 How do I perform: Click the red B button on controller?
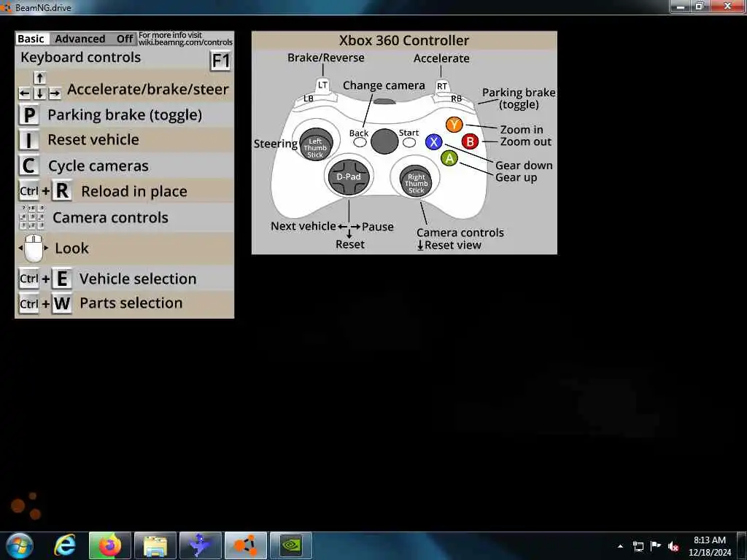coord(470,141)
